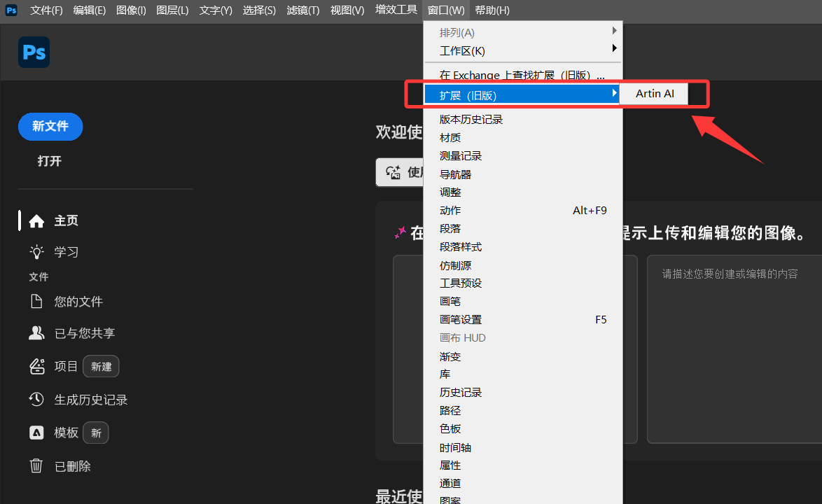Click the trash icon for 已删除
822x504 pixels.
point(36,465)
